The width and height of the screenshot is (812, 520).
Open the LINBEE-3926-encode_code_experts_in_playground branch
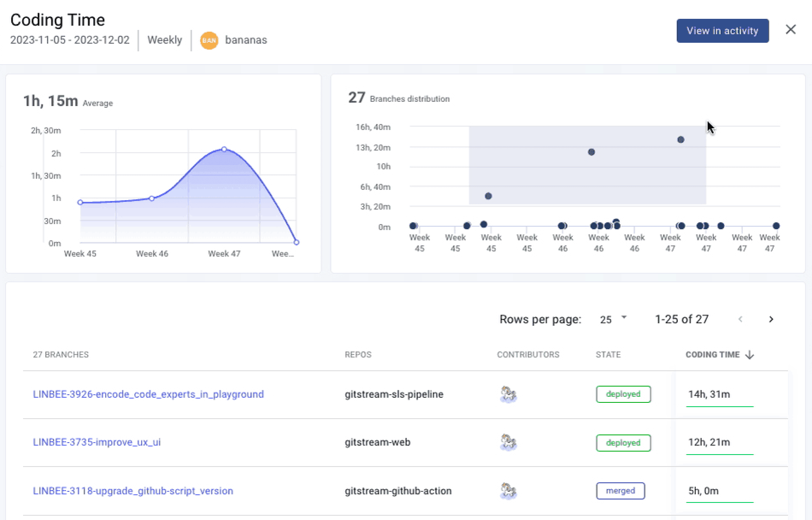(148, 394)
